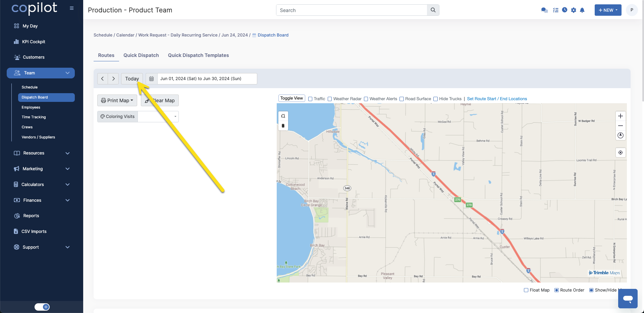Click the hamburger menu icon beside the copilot logo

click(71, 8)
